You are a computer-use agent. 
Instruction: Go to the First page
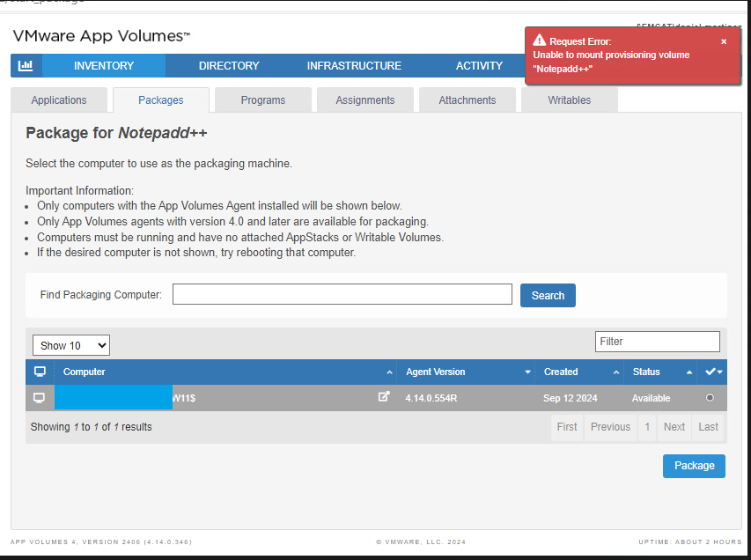coord(567,427)
